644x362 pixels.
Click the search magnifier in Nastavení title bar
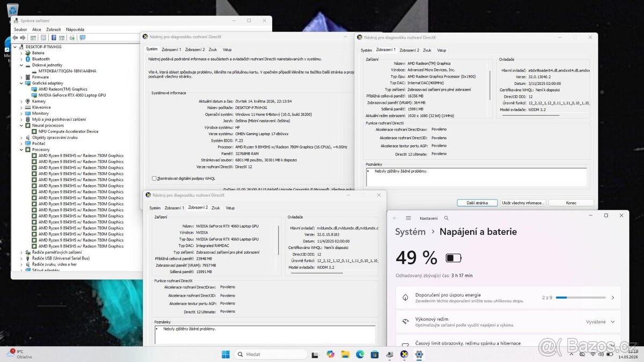point(446,218)
